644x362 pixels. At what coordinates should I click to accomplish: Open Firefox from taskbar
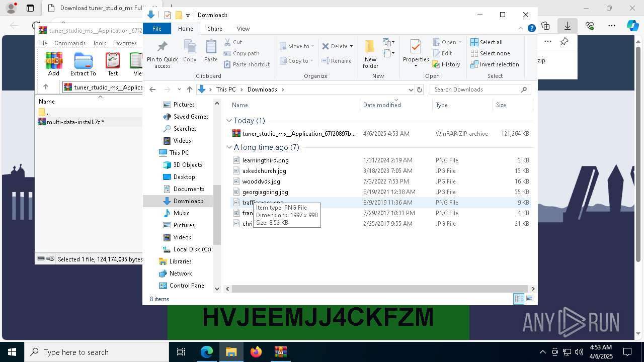[256, 352]
